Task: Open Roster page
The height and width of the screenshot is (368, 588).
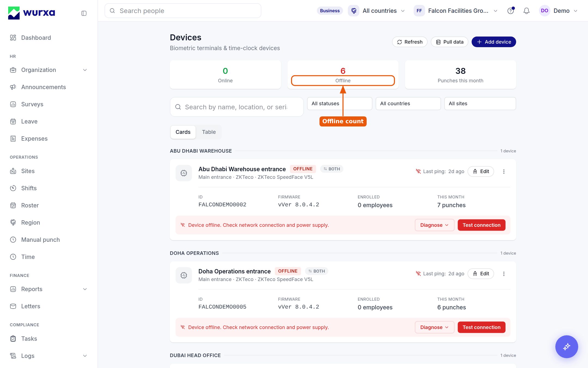Action: point(49,205)
